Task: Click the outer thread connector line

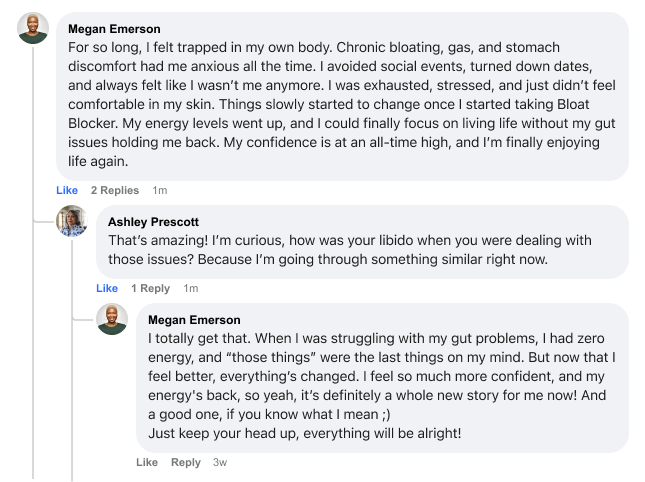Action: [33, 262]
